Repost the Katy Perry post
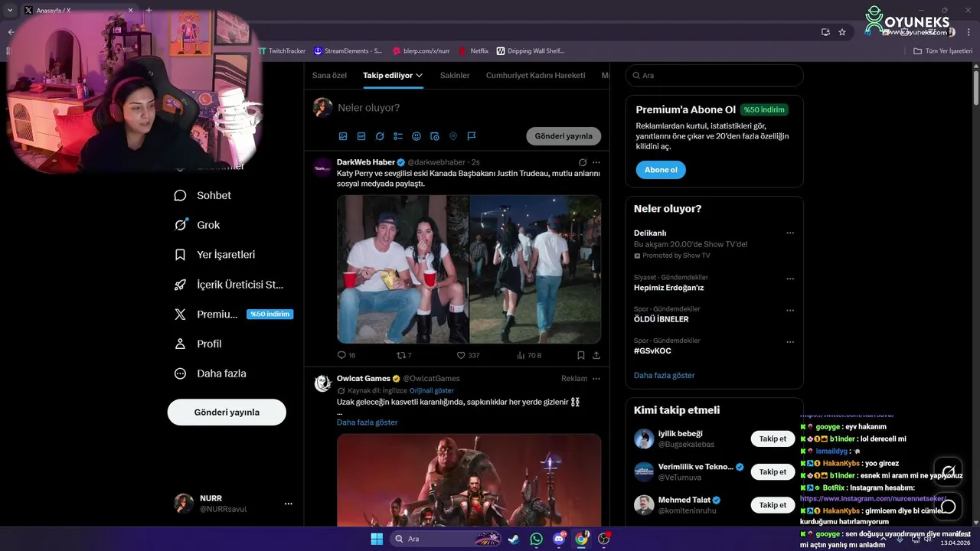 tap(404, 355)
